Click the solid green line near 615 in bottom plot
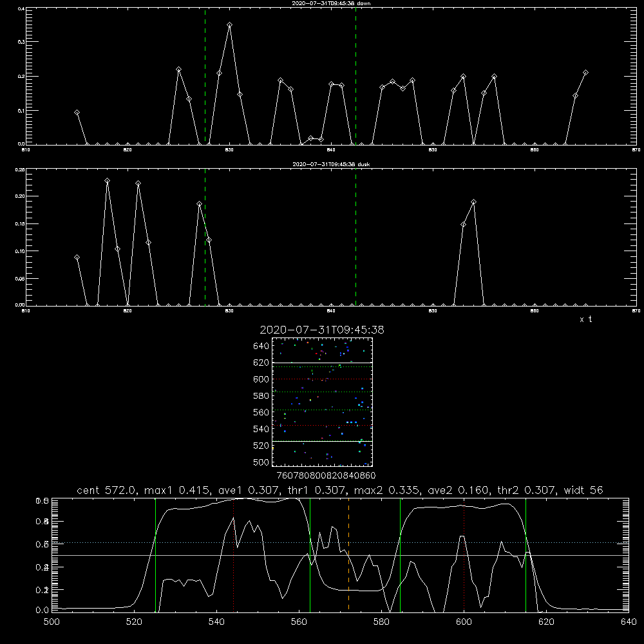 526,554
